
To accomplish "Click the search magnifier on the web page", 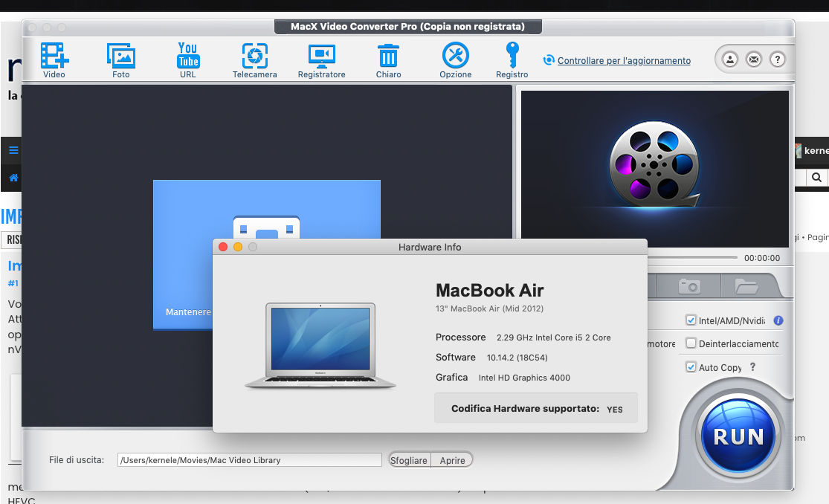I will [817, 178].
